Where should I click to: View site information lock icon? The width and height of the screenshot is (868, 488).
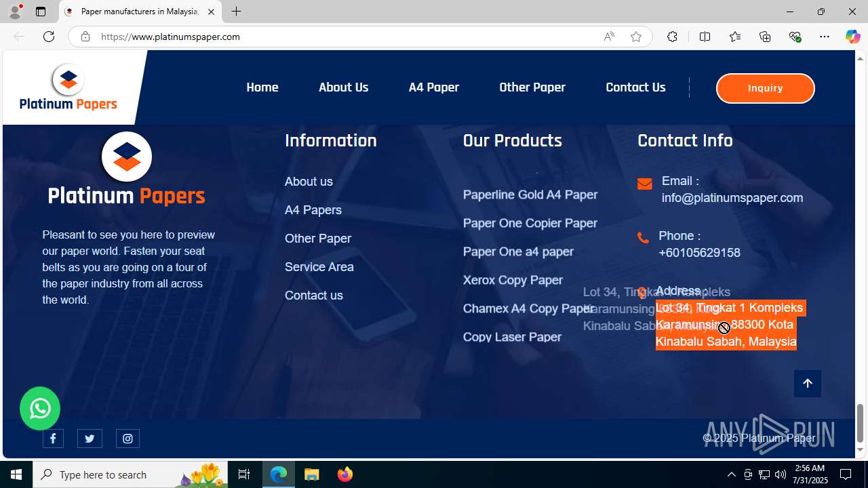[x=85, y=37]
